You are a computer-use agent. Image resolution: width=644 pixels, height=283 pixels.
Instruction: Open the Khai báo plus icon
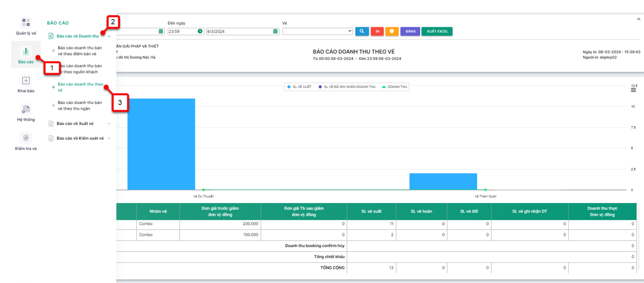coord(25,81)
